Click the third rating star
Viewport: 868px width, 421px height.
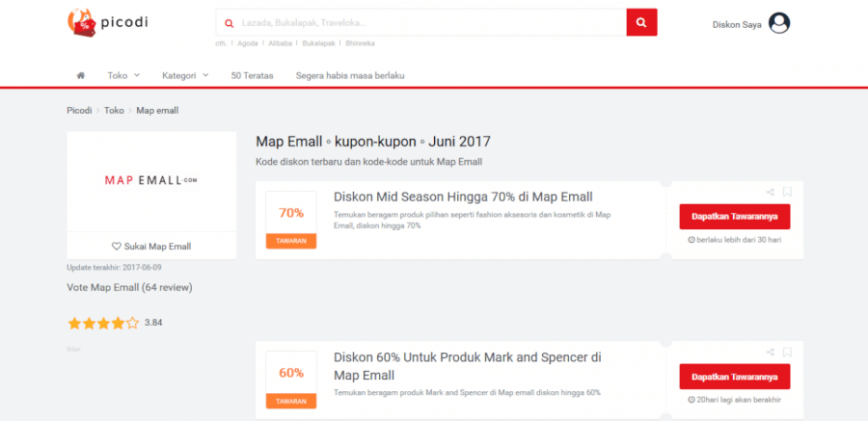click(103, 323)
